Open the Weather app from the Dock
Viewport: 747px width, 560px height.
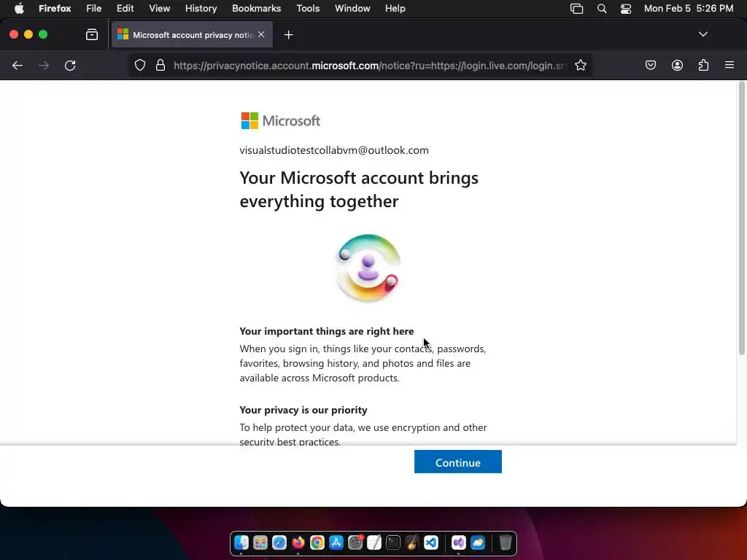(477, 542)
